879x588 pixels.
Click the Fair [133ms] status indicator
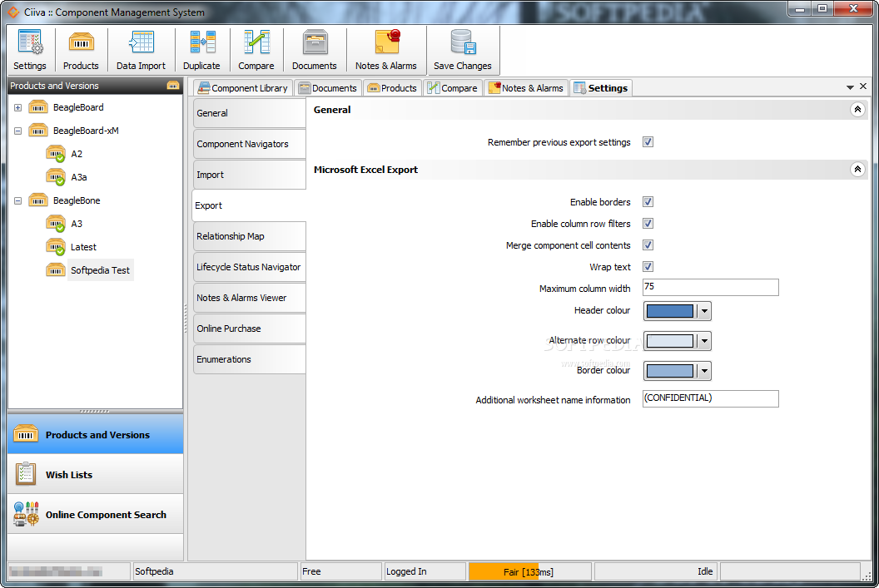click(529, 571)
